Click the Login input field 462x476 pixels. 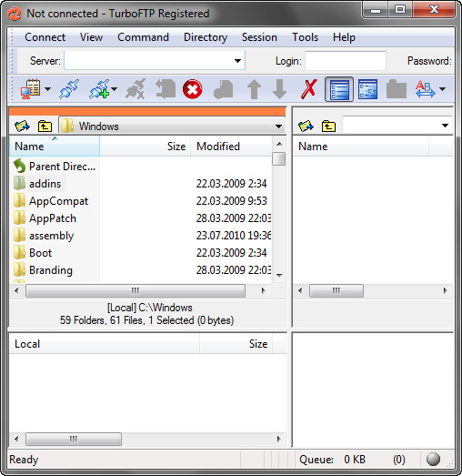point(346,61)
